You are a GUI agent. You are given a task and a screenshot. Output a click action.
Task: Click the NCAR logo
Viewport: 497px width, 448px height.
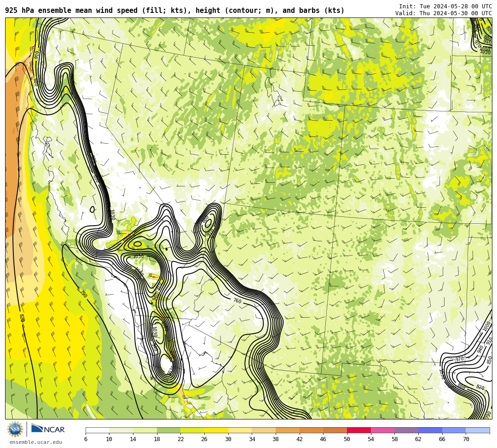pos(48,429)
